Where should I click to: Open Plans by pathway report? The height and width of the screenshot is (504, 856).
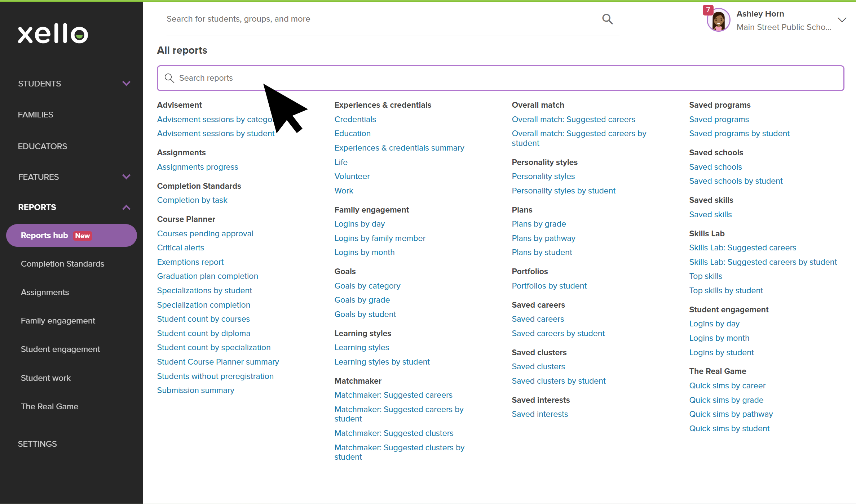[x=544, y=238]
